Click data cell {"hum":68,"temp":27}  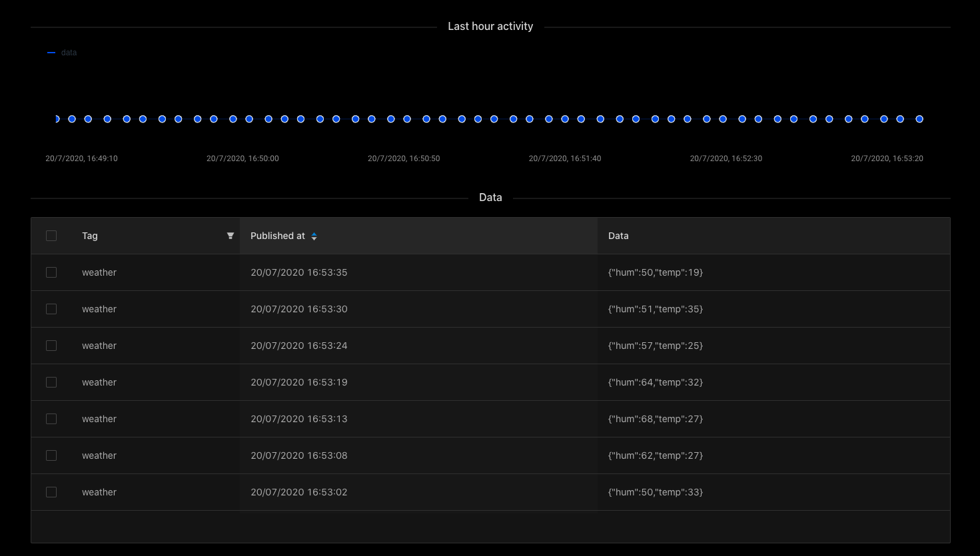[656, 419]
